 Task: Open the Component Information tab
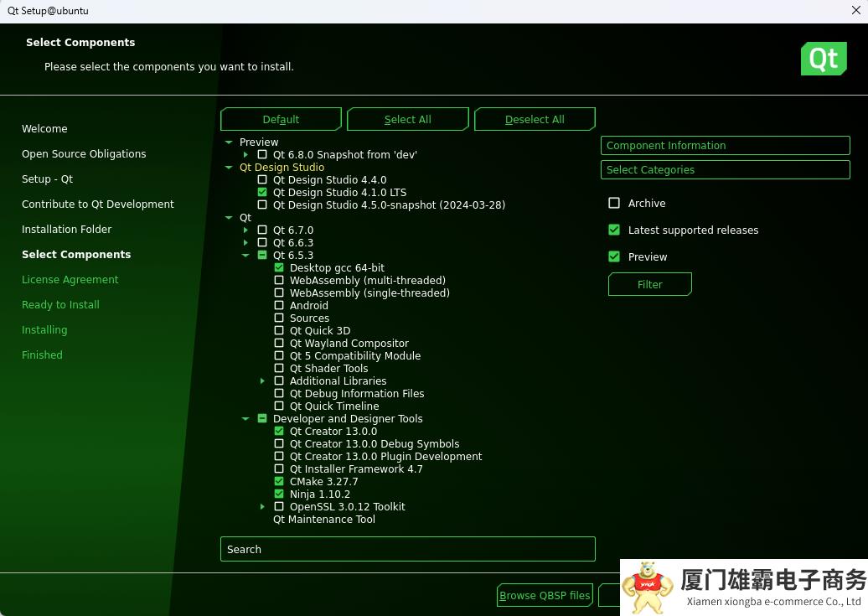coord(725,146)
